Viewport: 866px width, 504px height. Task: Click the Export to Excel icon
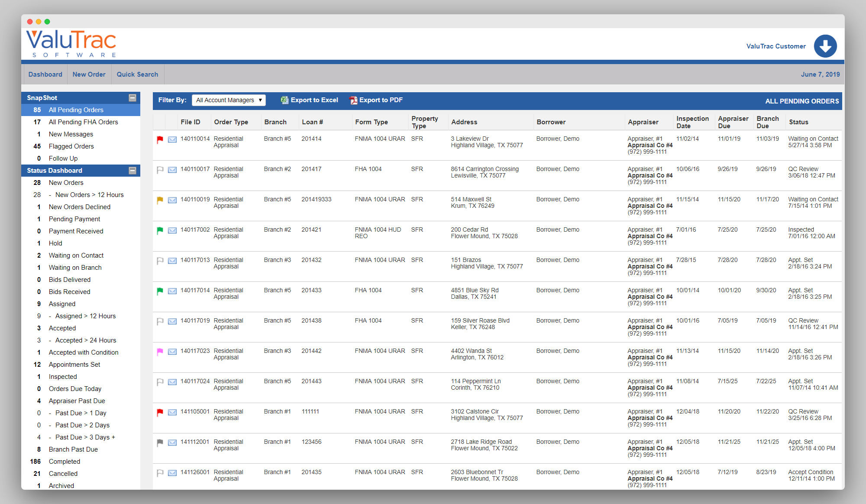[x=284, y=100]
